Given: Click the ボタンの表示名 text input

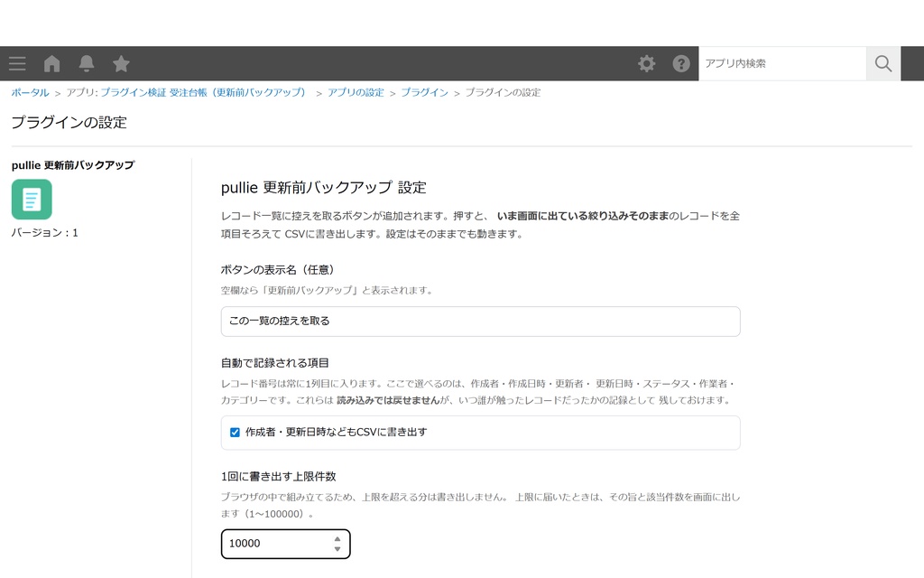Looking at the screenshot, I should (480, 322).
